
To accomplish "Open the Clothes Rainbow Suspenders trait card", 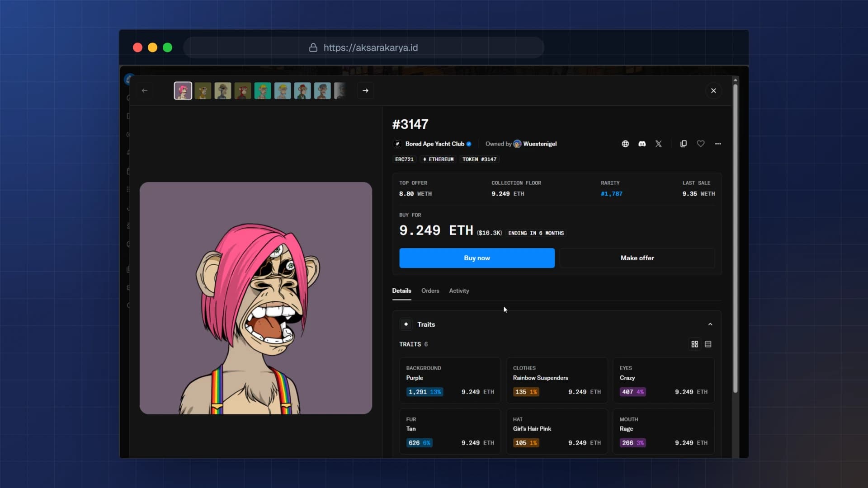I will pyautogui.click(x=557, y=380).
